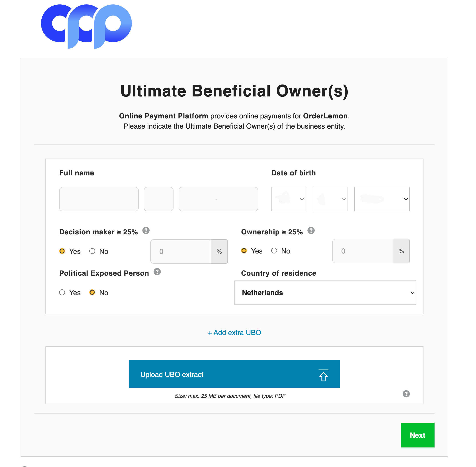The image size is (476, 467).
Task: Click the Ownership help question icon
Action: (311, 231)
